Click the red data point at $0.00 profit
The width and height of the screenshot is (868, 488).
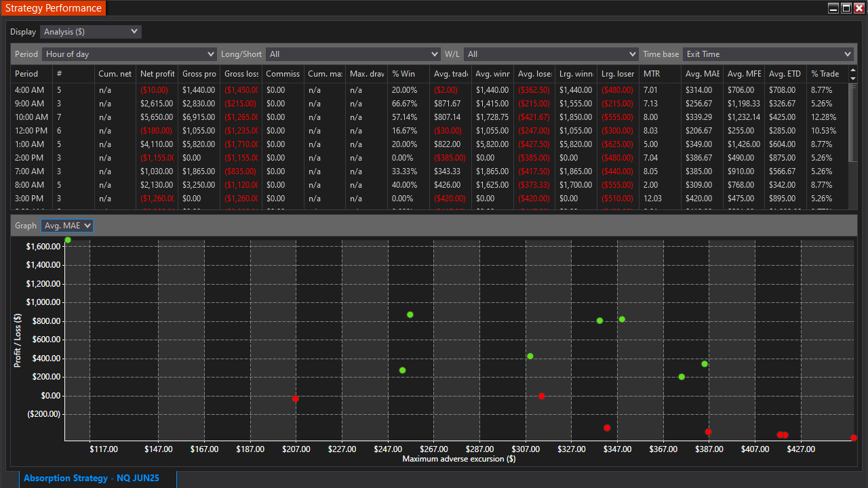point(541,396)
